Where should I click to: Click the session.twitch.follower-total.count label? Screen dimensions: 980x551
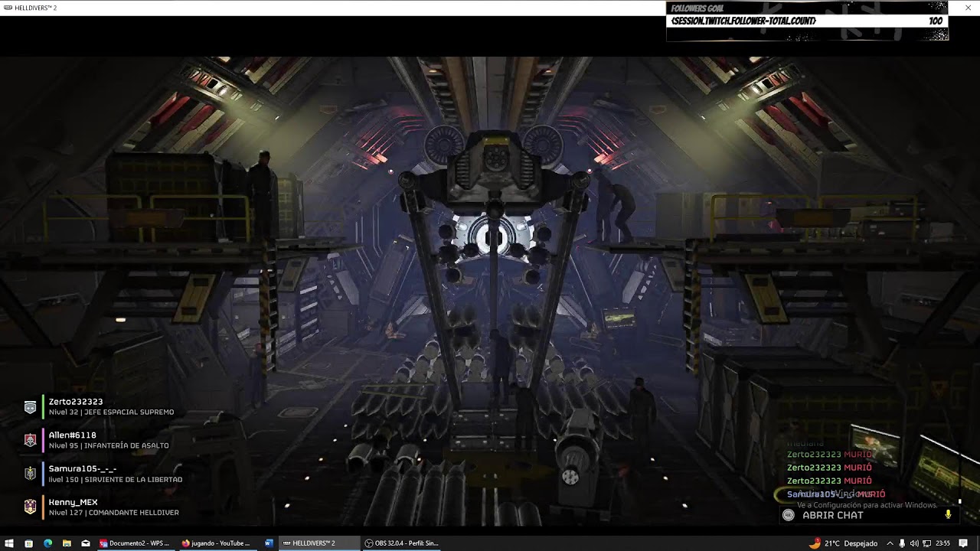click(x=743, y=21)
